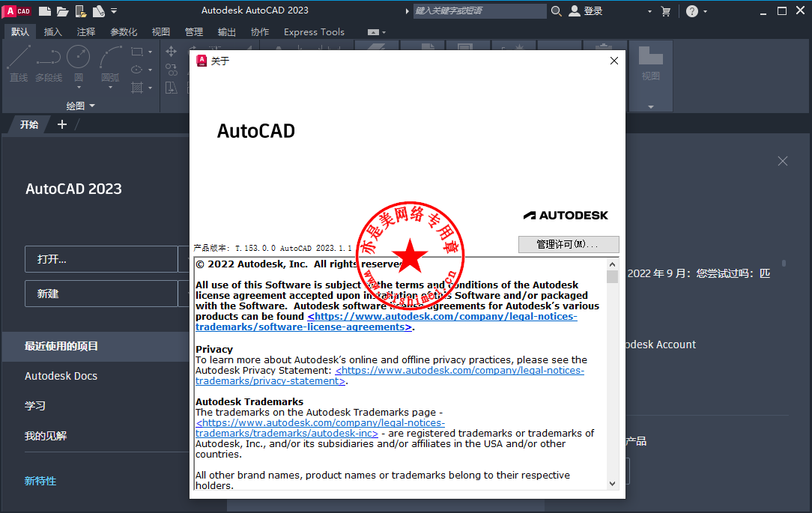Select 我的见解 in the start page sidebar
The width and height of the screenshot is (812, 513).
coord(46,436)
